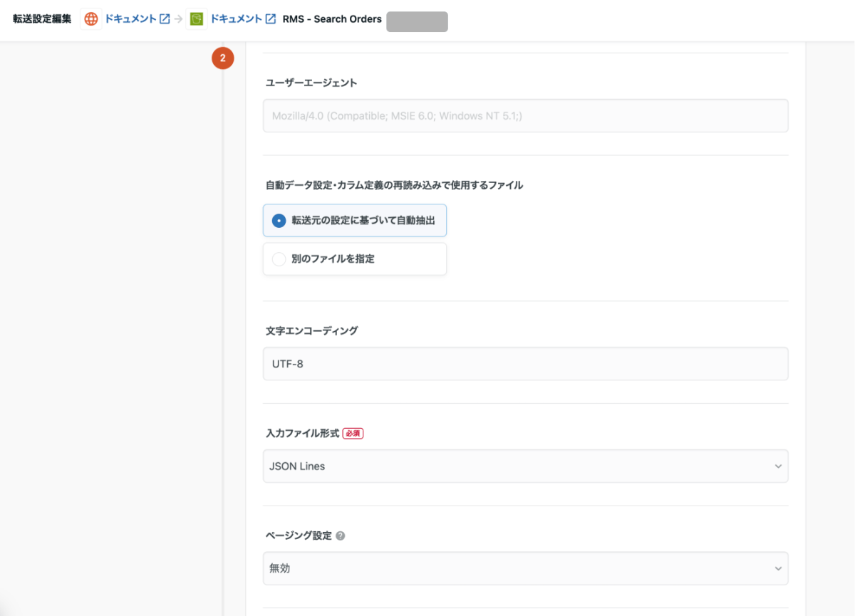This screenshot has width=855, height=616.
Task: Click the 必須 required badge
Action: tap(352, 433)
